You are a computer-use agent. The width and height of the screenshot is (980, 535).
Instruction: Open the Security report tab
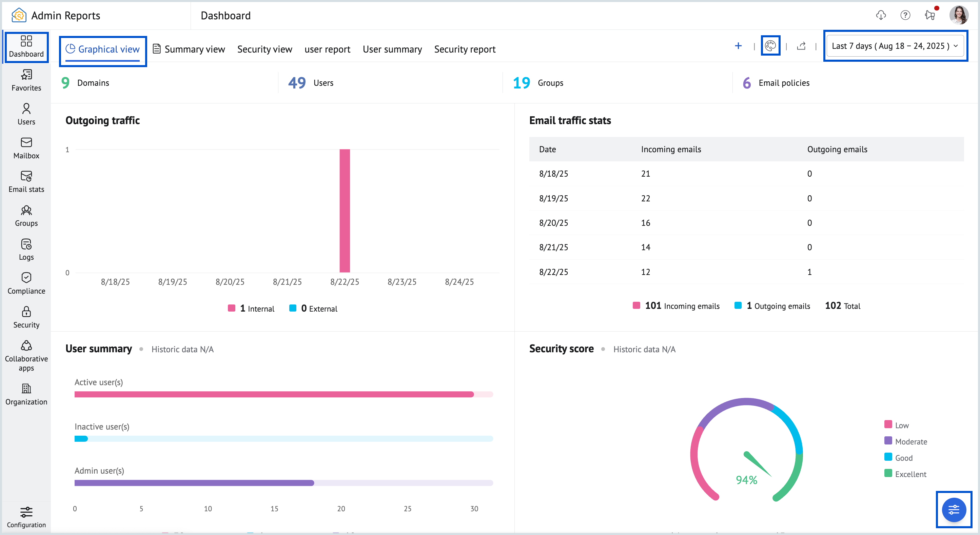(x=465, y=49)
